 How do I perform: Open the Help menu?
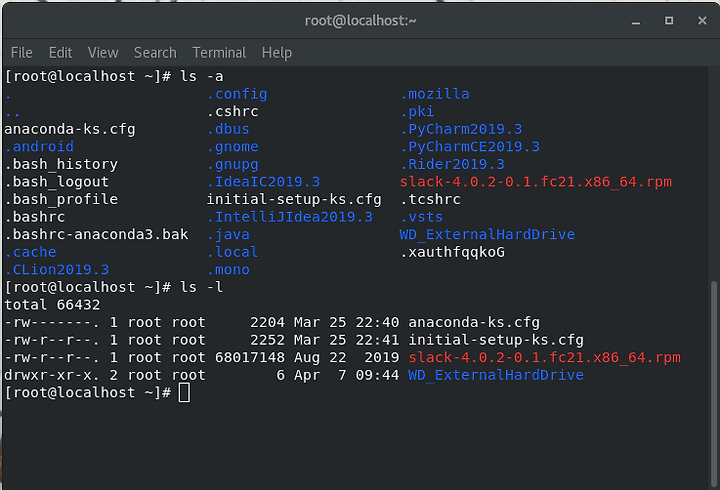[276, 53]
